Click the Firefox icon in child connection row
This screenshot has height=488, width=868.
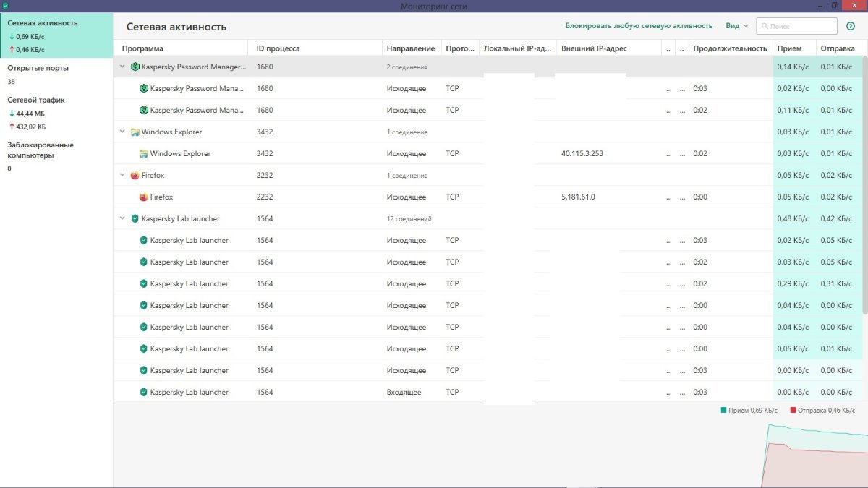coord(143,197)
